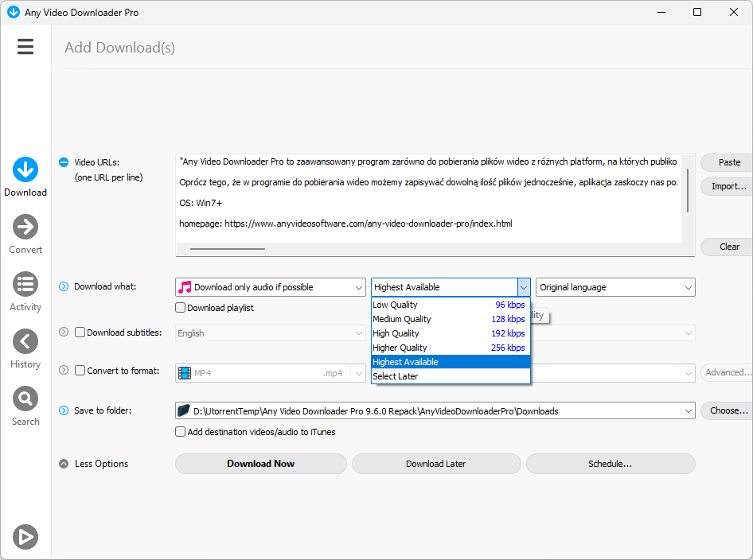
Task: Open the History section icon
Action: (25, 341)
